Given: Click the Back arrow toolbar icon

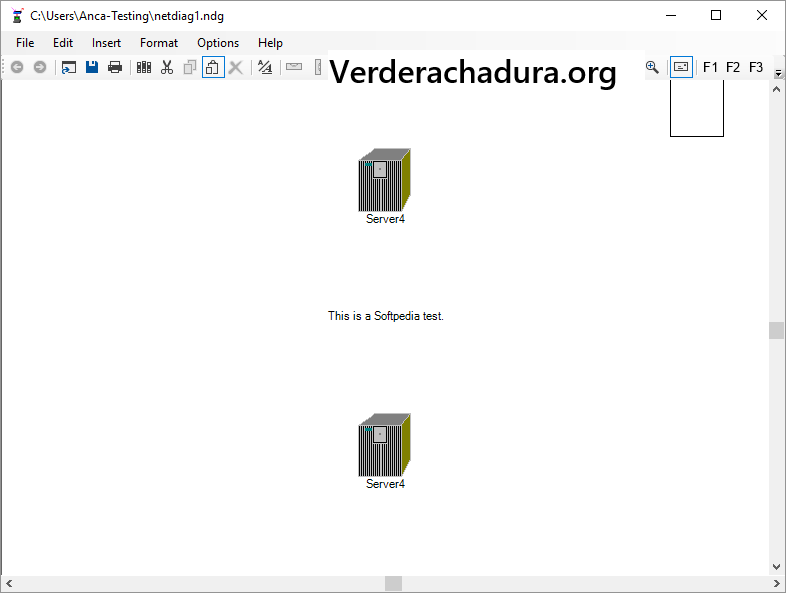Looking at the screenshot, I should click(17, 67).
